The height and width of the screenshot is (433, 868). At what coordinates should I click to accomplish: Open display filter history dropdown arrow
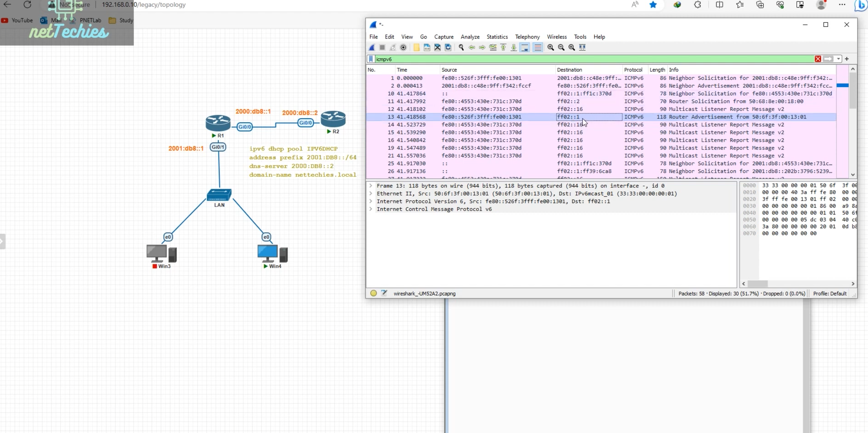[838, 59]
